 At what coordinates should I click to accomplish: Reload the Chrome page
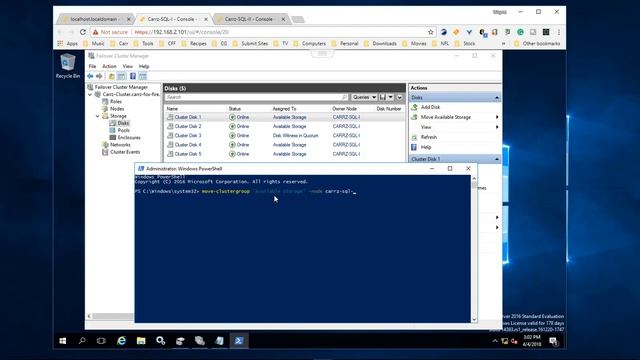(x=83, y=32)
